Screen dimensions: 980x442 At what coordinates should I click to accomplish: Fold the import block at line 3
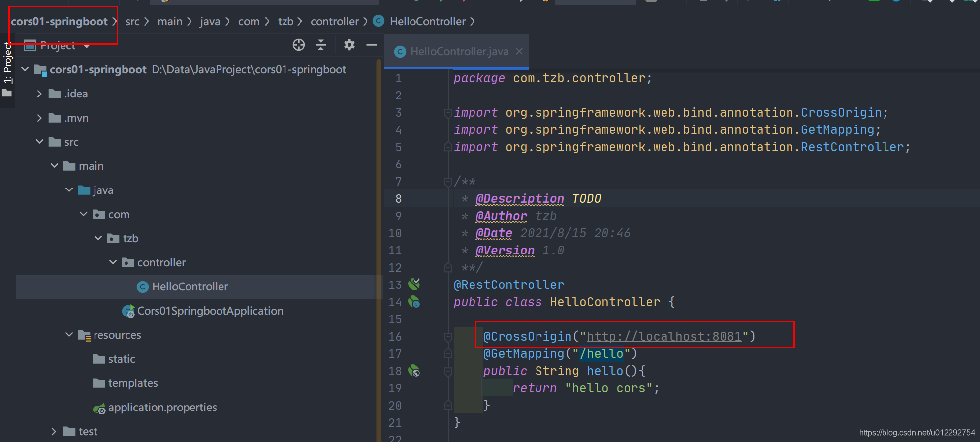(448, 113)
